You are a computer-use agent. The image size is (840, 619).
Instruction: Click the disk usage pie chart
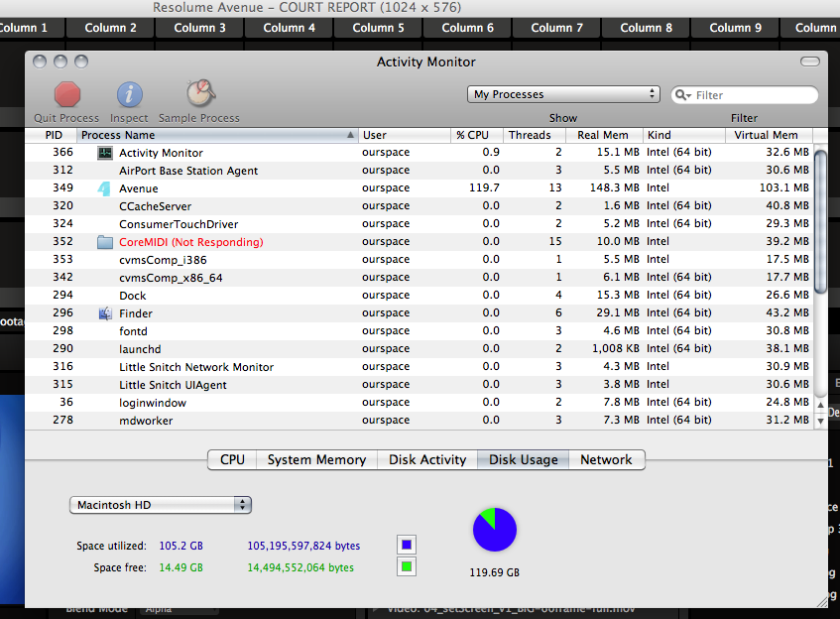(495, 530)
